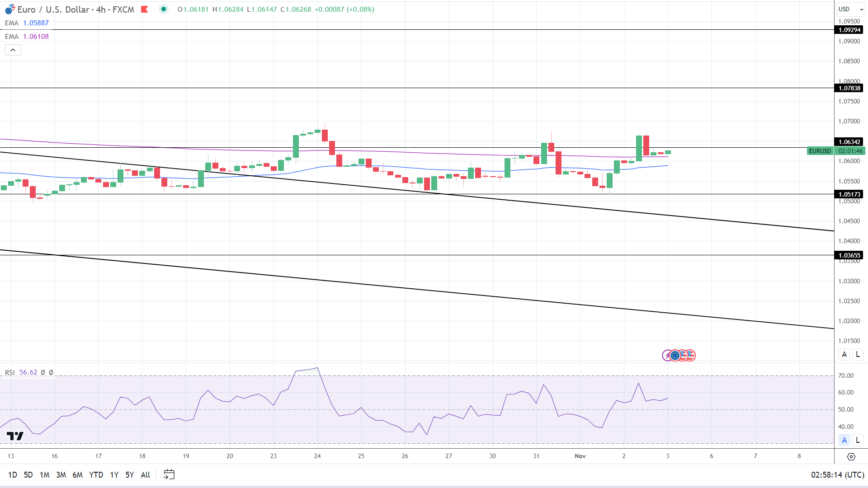
Task: Click the 24 date on time axis
Action: pos(317,456)
